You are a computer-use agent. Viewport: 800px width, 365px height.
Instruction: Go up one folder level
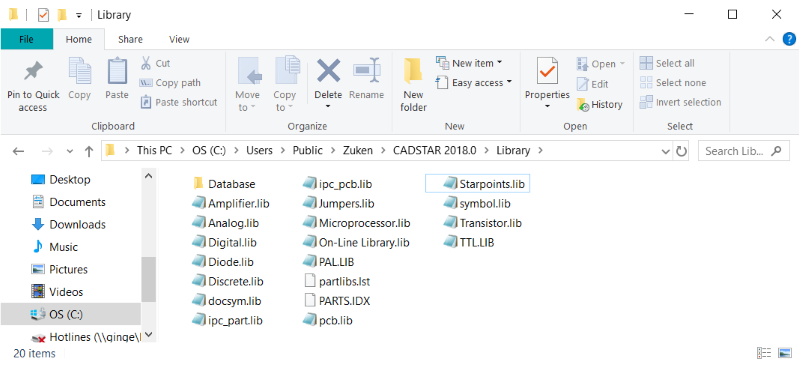pyautogui.click(x=89, y=151)
